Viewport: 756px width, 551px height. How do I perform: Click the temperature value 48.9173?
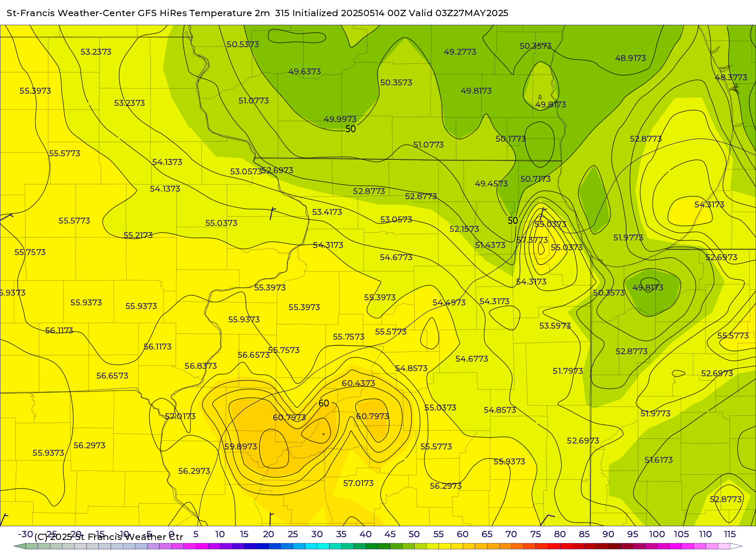(x=630, y=58)
